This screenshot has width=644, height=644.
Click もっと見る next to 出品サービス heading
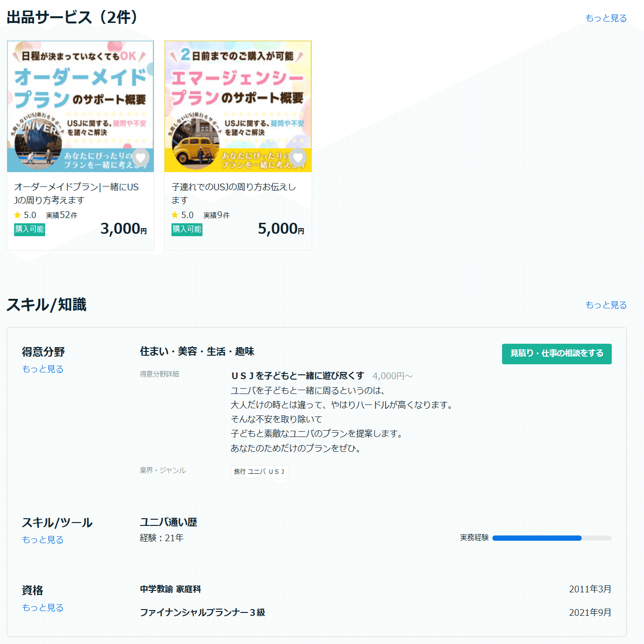click(606, 18)
